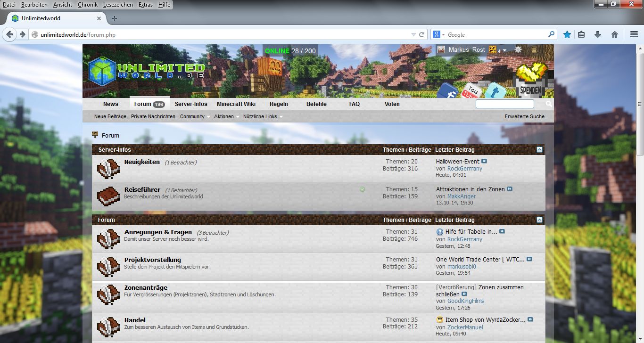
Task: Go to last post of Halloween-Event
Action: [x=484, y=161]
